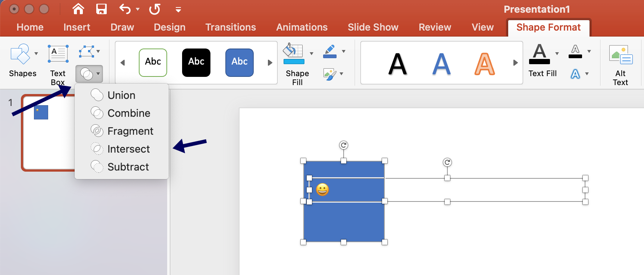
Task: Click the Shape Effects icon
Action: [x=330, y=74]
